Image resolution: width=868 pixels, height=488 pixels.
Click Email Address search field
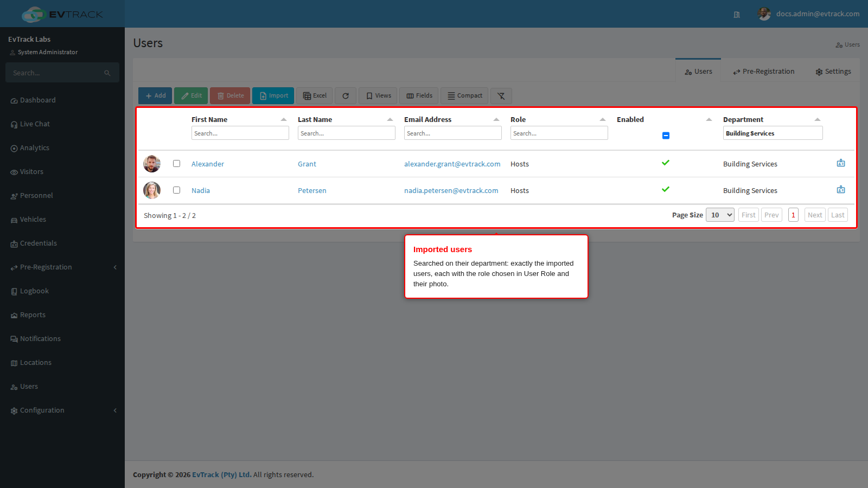[x=452, y=133]
